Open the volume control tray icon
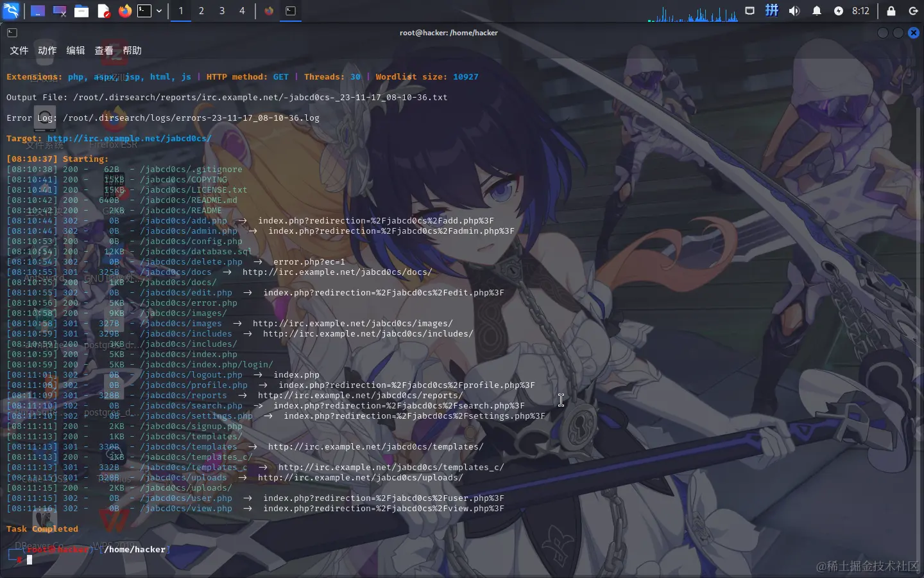 tap(794, 11)
